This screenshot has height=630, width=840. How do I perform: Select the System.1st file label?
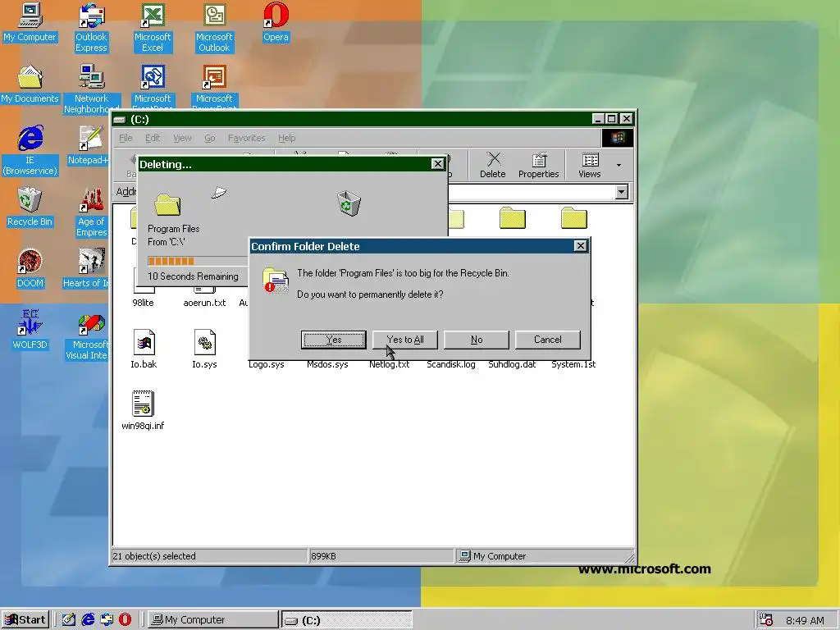573,365
